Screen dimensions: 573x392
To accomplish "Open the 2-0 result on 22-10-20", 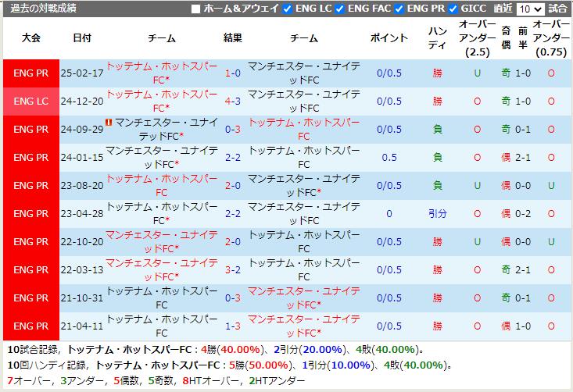I will click(233, 242).
